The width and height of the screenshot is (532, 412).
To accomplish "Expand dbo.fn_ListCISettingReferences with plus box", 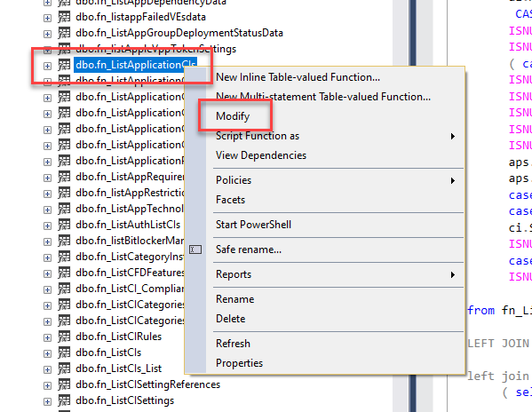I will pos(47,385).
